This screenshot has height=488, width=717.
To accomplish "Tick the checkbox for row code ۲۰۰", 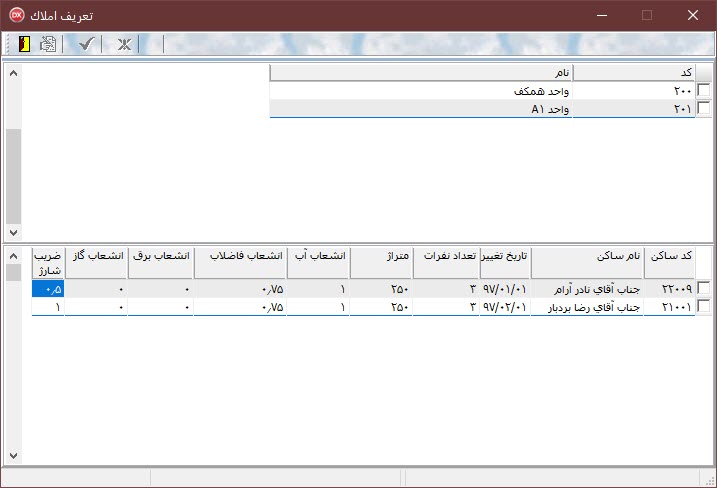I will point(704,91).
